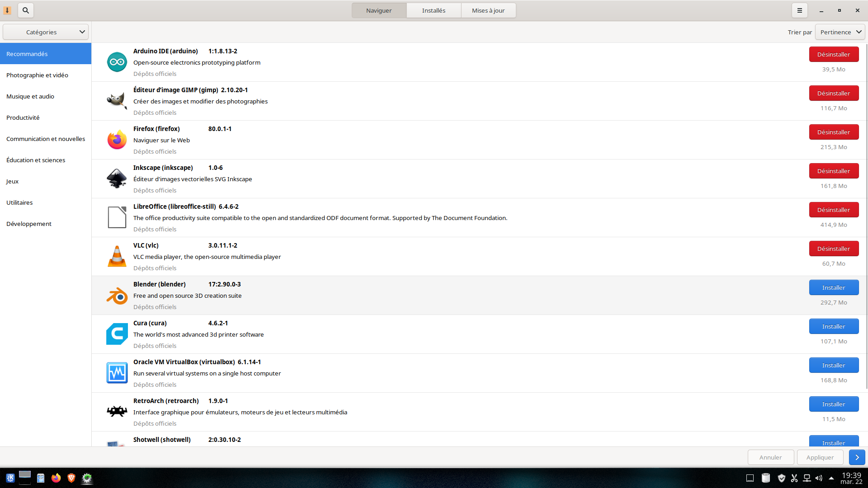Click the blue next arrow button

857,457
